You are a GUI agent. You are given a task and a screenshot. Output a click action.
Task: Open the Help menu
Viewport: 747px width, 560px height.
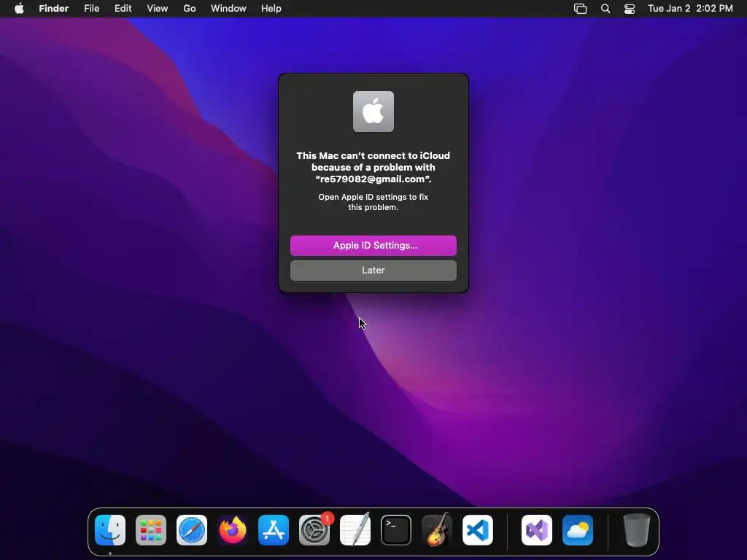click(x=271, y=9)
